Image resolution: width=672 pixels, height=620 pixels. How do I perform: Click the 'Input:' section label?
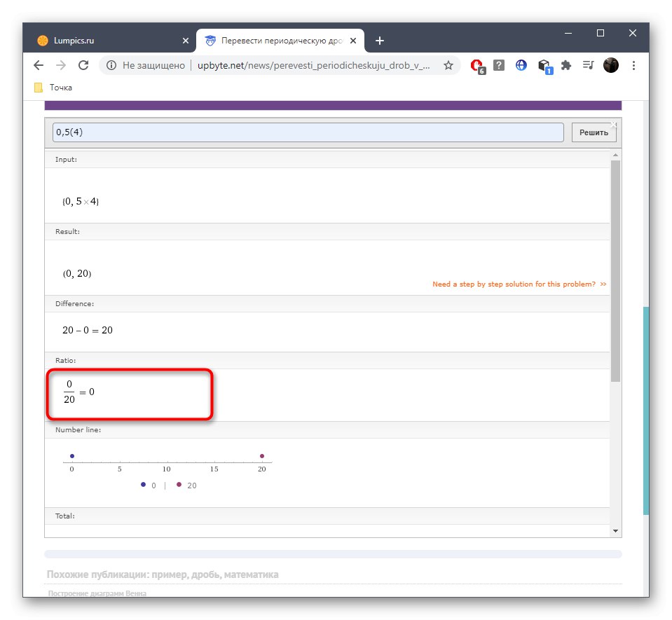[66, 160]
